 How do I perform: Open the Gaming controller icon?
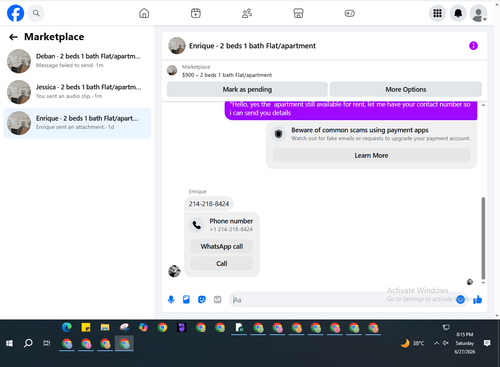tap(350, 13)
